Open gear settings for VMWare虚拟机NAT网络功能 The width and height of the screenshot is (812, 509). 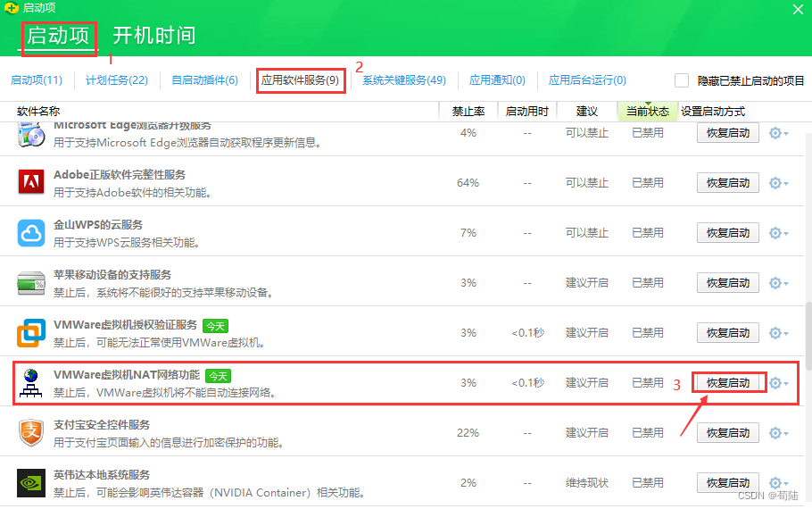coord(778,383)
